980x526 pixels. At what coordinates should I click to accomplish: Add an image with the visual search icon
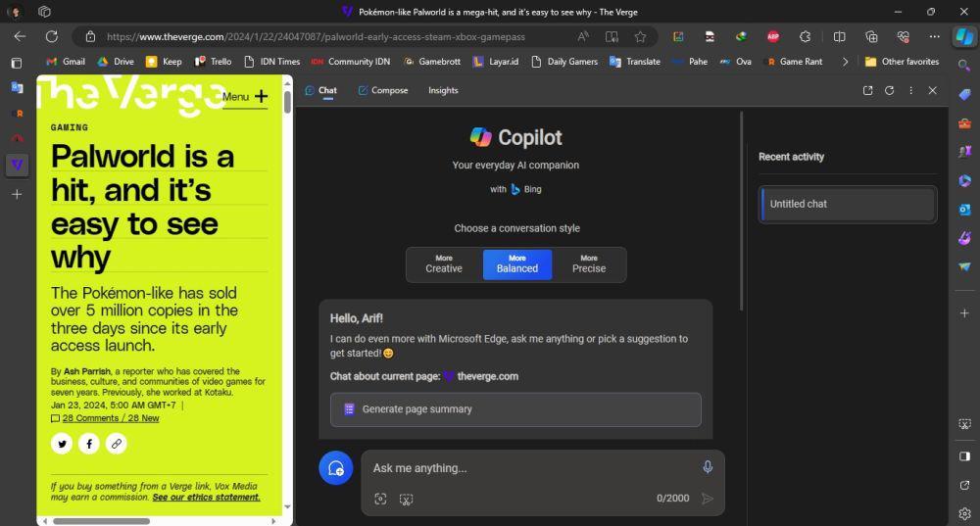[380, 499]
